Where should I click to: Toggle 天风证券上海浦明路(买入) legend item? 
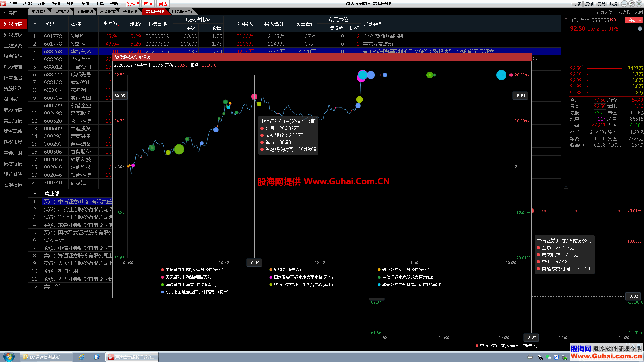pos(187,277)
